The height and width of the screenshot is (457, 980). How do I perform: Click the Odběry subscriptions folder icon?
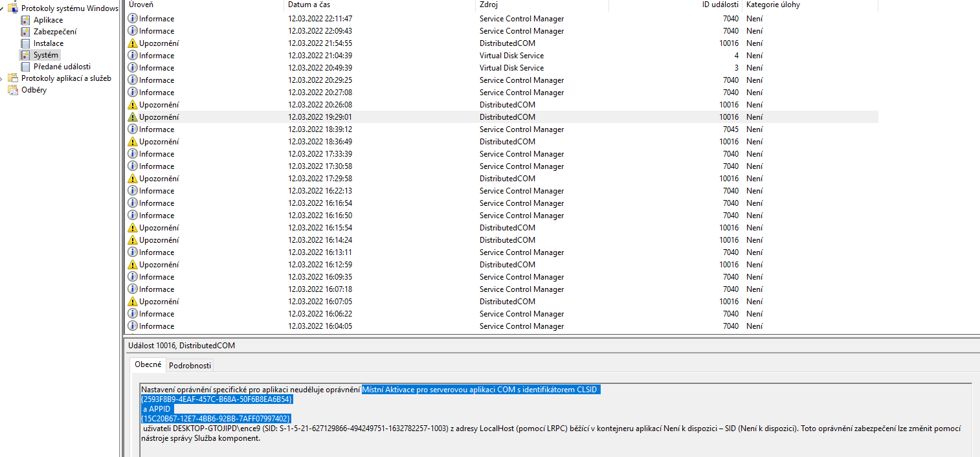tap(13, 90)
